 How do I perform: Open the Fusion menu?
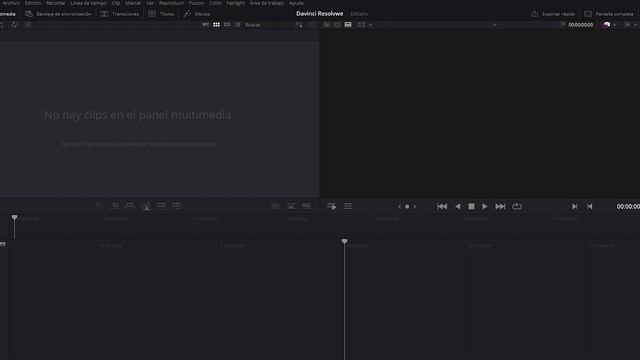pyautogui.click(x=196, y=3)
